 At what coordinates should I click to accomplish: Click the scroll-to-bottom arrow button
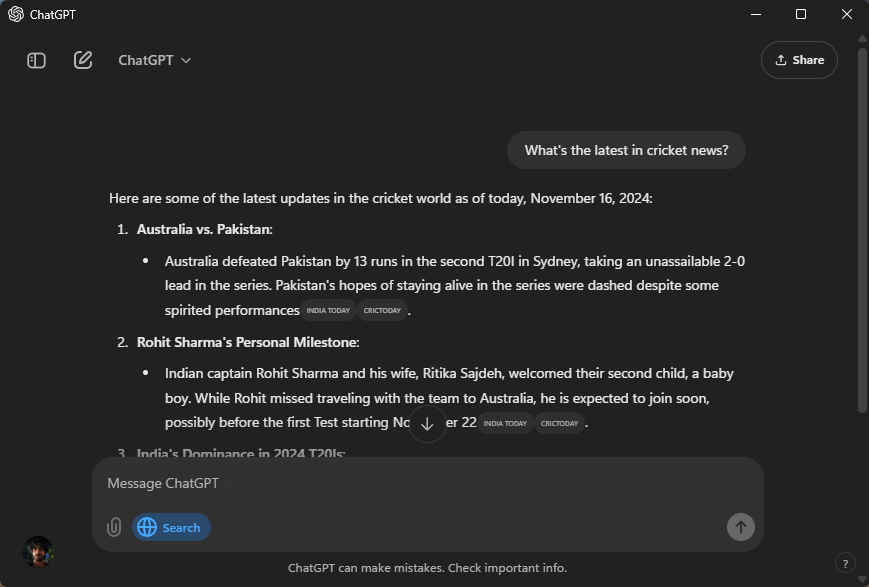coord(427,424)
